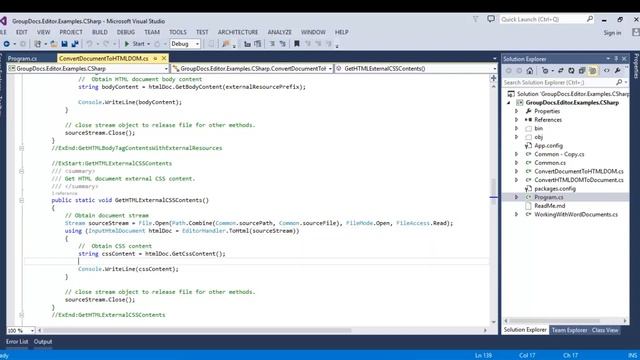The height and width of the screenshot is (360, 640).
Task: Select packages.config in Solution Explorer
Action: click(x=555, y=189)
